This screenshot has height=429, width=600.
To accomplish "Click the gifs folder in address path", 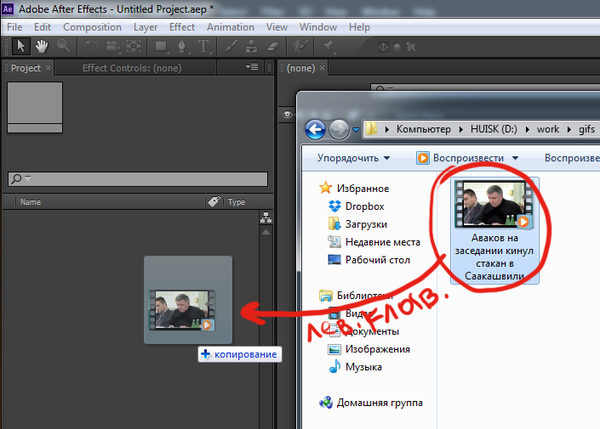I will tap(586, 129).
